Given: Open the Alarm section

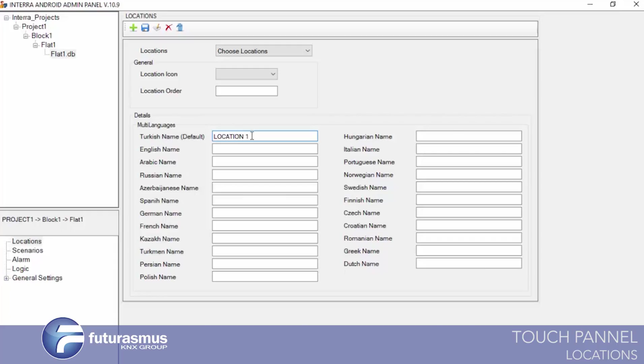Looking at the screenshot, I should (21, 260).
